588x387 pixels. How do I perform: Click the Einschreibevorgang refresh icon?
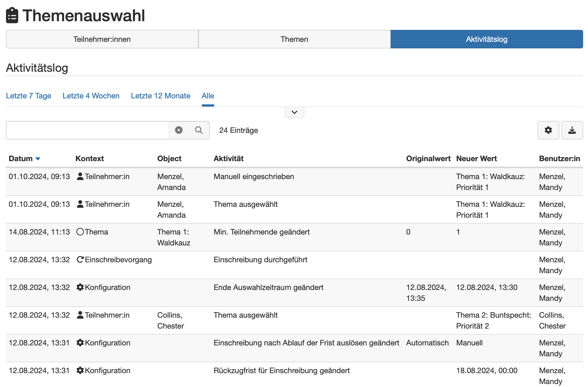pyautogui.click(x=80, y=260)
